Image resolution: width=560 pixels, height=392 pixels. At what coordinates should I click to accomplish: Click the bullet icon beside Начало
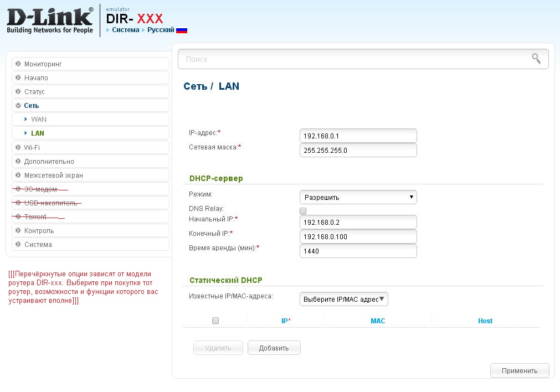coord(18,78)
